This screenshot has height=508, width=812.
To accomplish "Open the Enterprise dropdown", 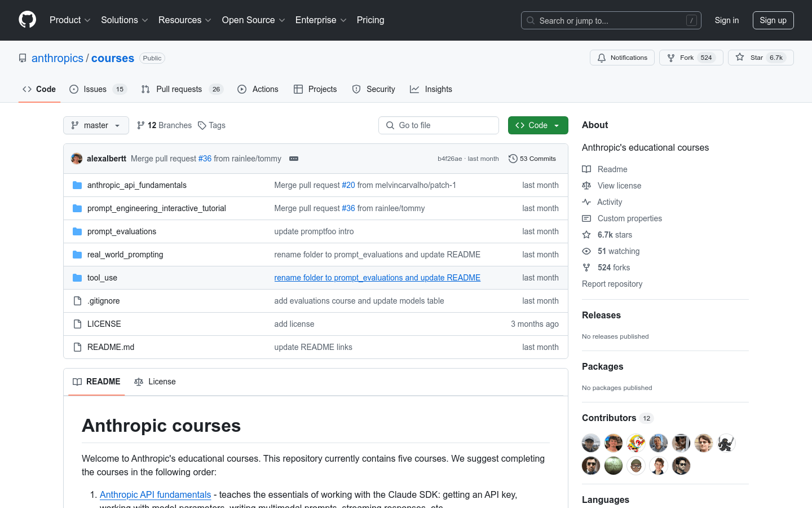I will [321, 20].
